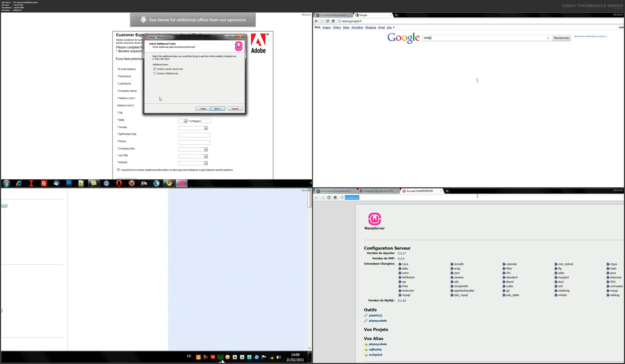Image resolution: width=625 pixels, height=364 pixels.
Task: Click the back arrow on the Google page
Action: click(316, 21)
